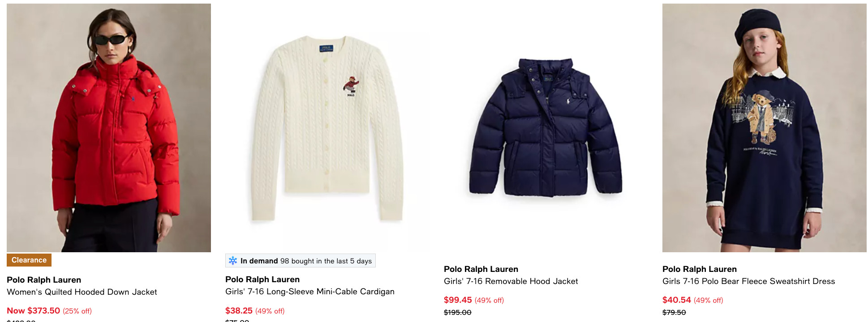Open the cream cable cardigan image
Image resolution: width=868 pixels, height=322 pixels.
click(x=327, y=128)
